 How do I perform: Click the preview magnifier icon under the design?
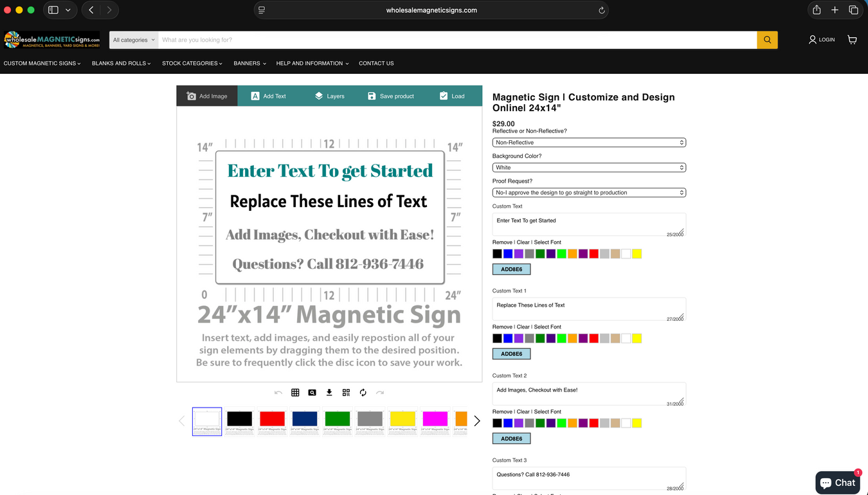(x=312, y=393)
